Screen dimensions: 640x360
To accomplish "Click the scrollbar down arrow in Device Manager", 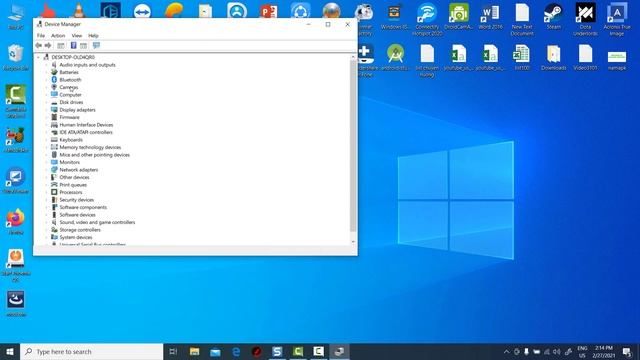I will coord(353,242).
